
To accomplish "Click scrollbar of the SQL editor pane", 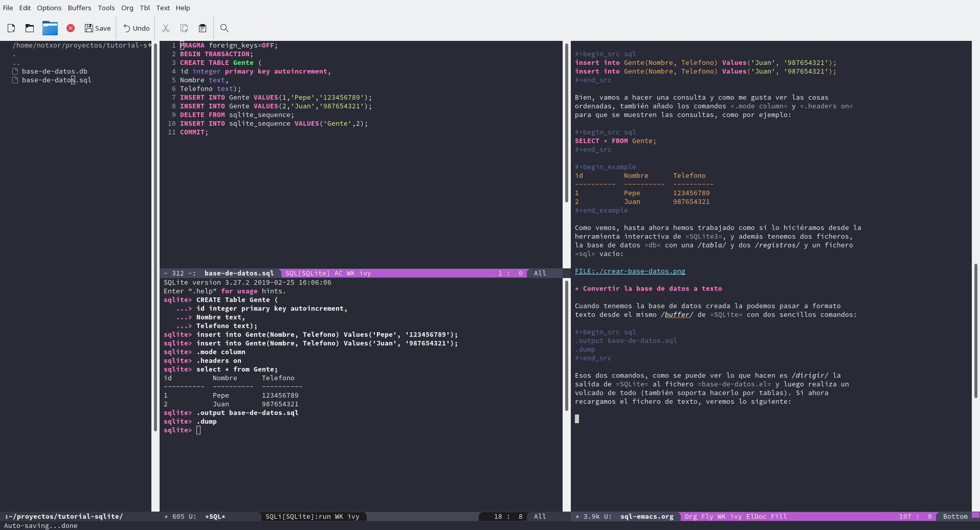I will [566, 123].
